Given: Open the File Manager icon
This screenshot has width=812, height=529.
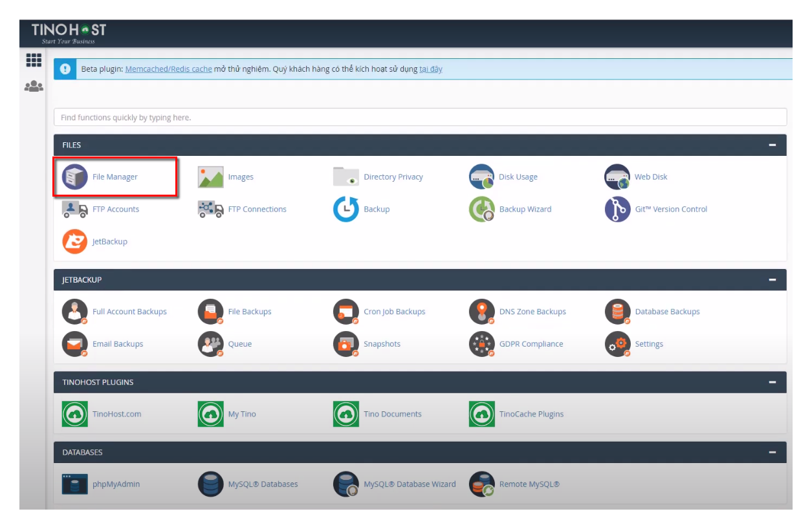Looking at the screenshot, I should pyautogui.click(x=74, y=177).
